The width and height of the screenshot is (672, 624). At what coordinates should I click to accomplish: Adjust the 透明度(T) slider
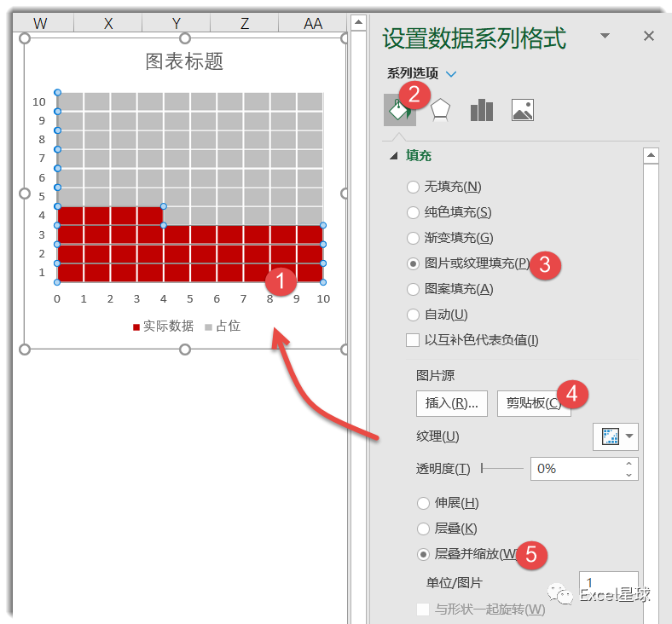click(x=502, y=469)
